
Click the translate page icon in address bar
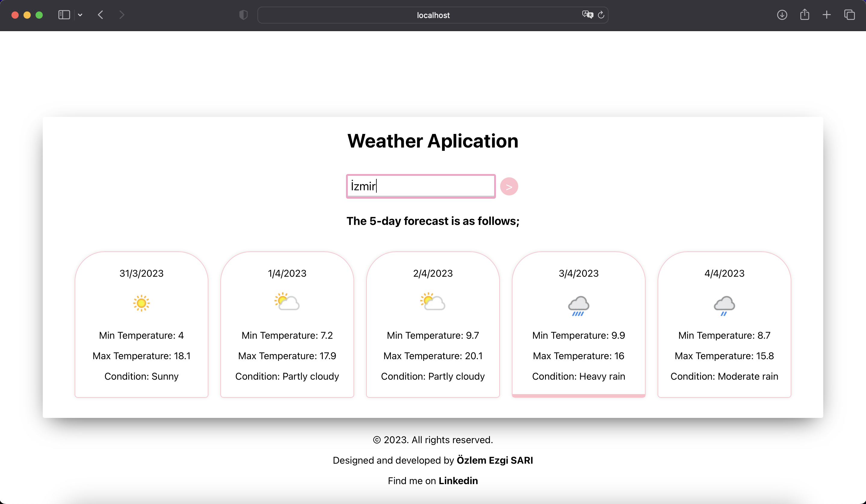[x=587, y=15]
